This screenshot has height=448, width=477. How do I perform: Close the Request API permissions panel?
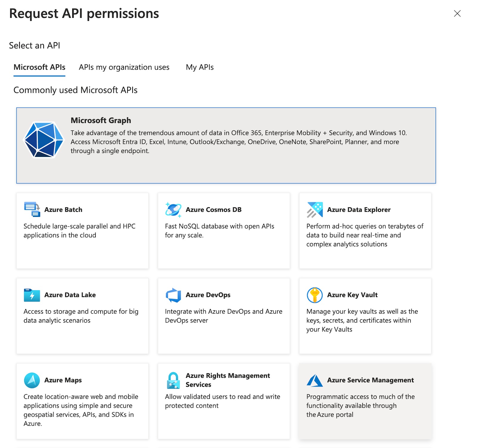(x=457, y=13)
